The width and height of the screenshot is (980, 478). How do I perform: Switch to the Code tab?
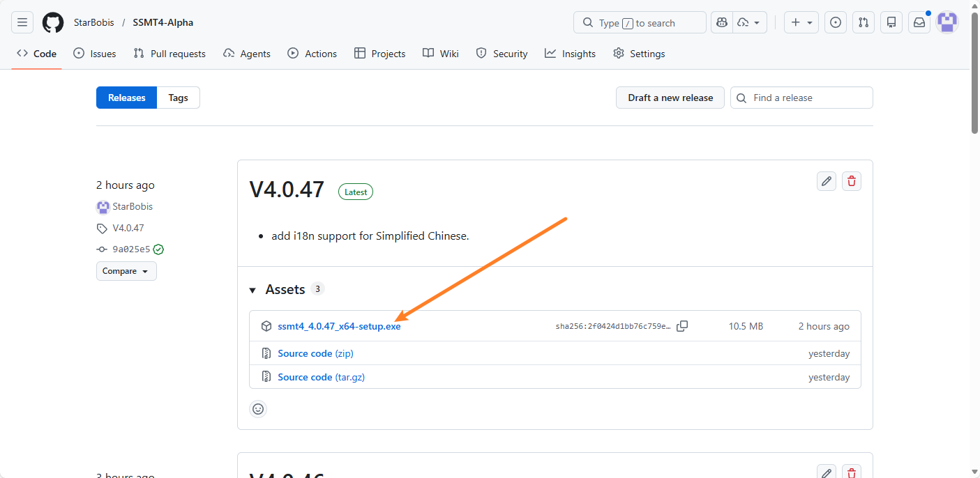click(x=37, y=54)
